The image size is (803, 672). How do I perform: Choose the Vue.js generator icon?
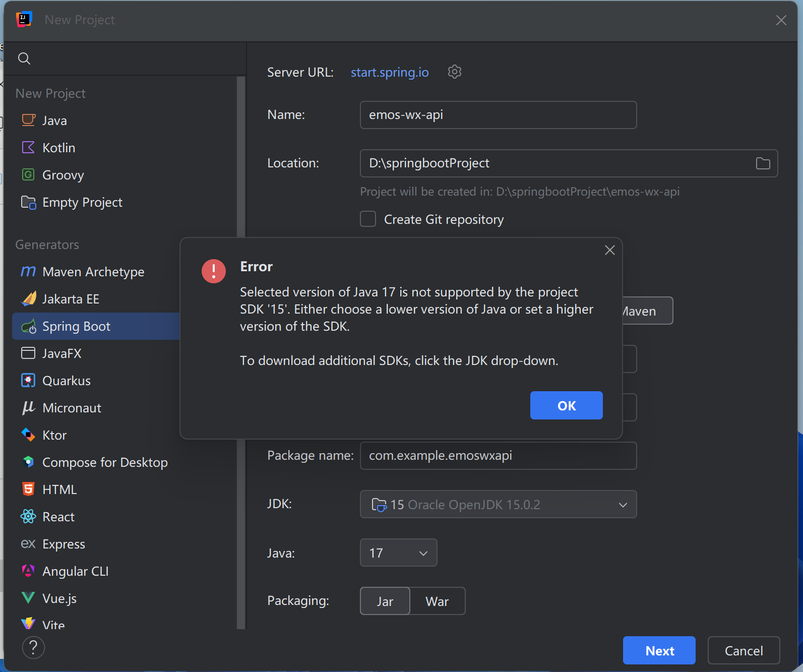pyautogui.click(x=28, y=598)
